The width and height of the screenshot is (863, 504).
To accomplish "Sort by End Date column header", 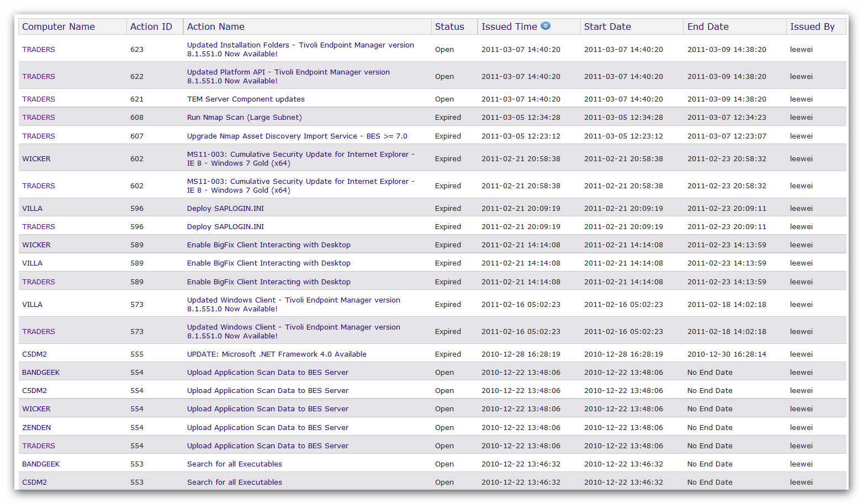I will 708,26.
